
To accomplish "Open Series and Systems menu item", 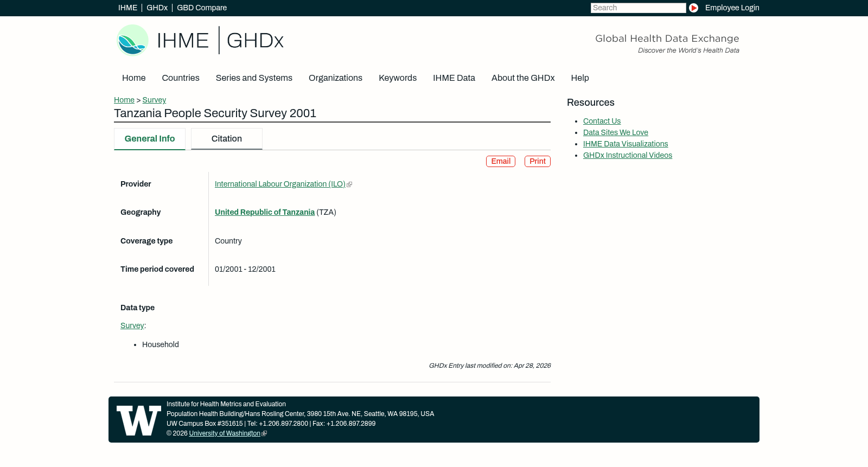I will (x=254, y=78).
